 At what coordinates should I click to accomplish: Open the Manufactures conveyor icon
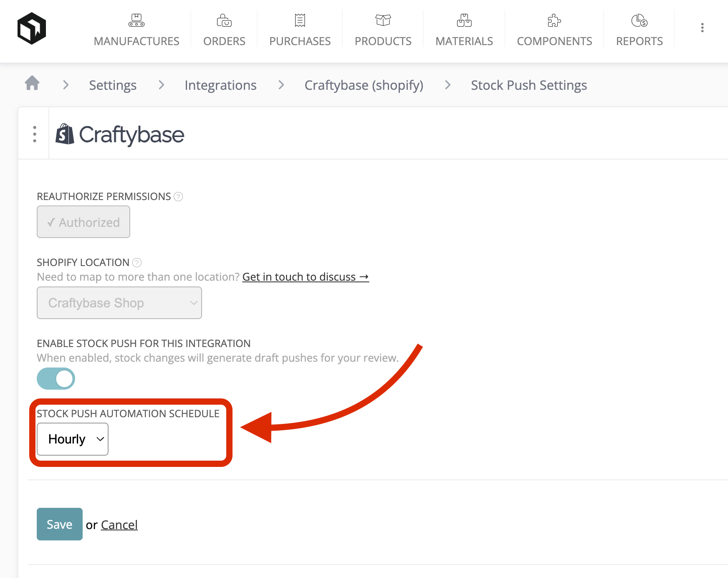click(136, 20)
